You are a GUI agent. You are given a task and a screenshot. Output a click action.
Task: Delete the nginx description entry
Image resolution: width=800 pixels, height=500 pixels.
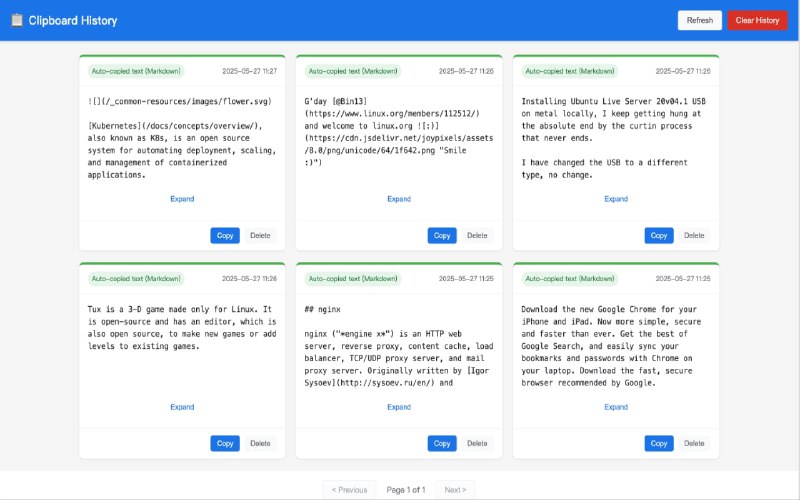(477, 443)
